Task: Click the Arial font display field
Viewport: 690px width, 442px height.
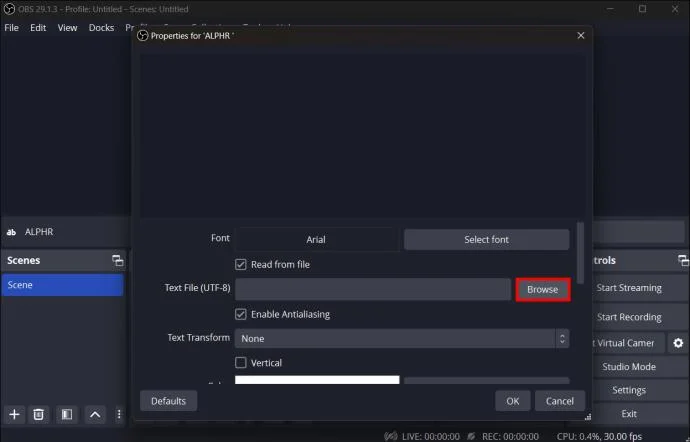Action: pyautogui.click(x=316, y=239)
